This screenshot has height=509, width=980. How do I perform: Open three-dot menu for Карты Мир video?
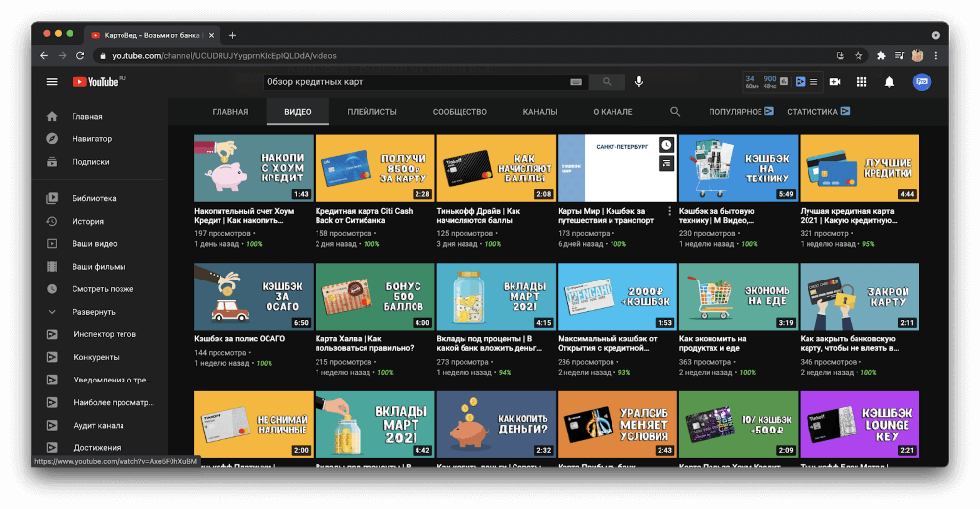pyautogui.click(x=670, y=211)
